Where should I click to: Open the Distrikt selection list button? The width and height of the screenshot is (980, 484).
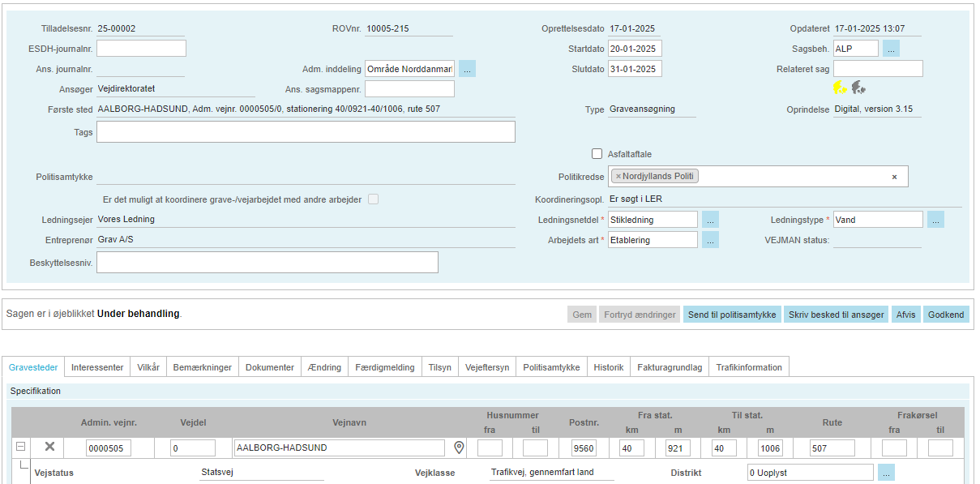click(x=886, y=473)
